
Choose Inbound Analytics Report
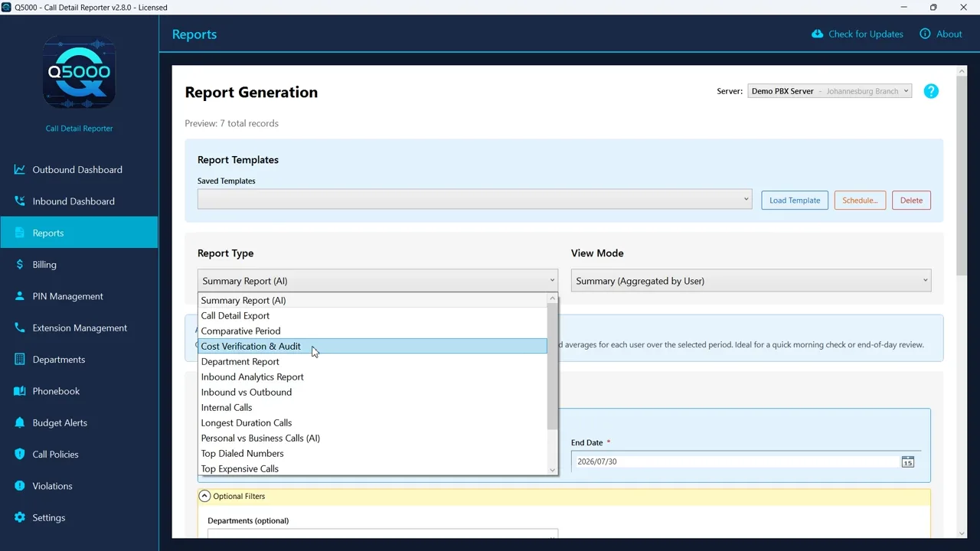(372, 377)
